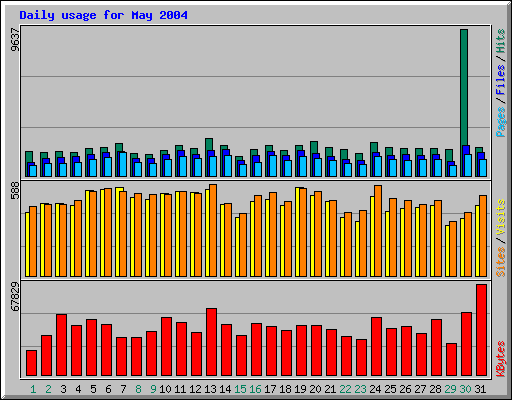Click the red KBytes bar for day 30
512x400 pixels.
(x=466, y=344)
